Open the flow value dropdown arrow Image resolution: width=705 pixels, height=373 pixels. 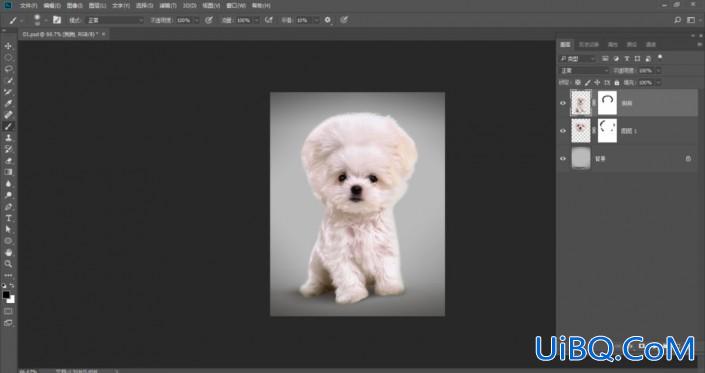click(256, 20)
